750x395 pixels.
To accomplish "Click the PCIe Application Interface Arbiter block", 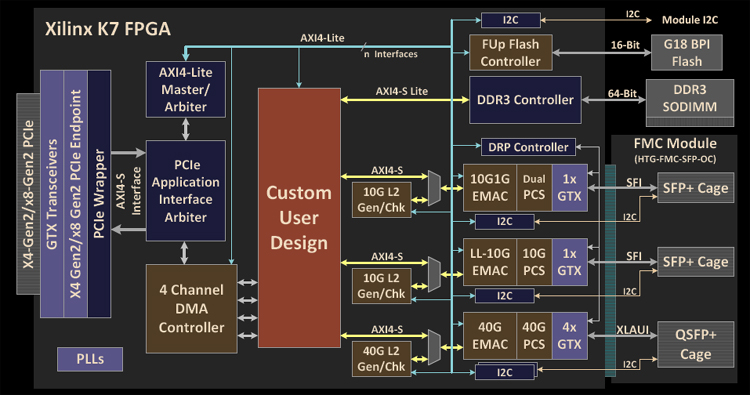I will (186, 190).
